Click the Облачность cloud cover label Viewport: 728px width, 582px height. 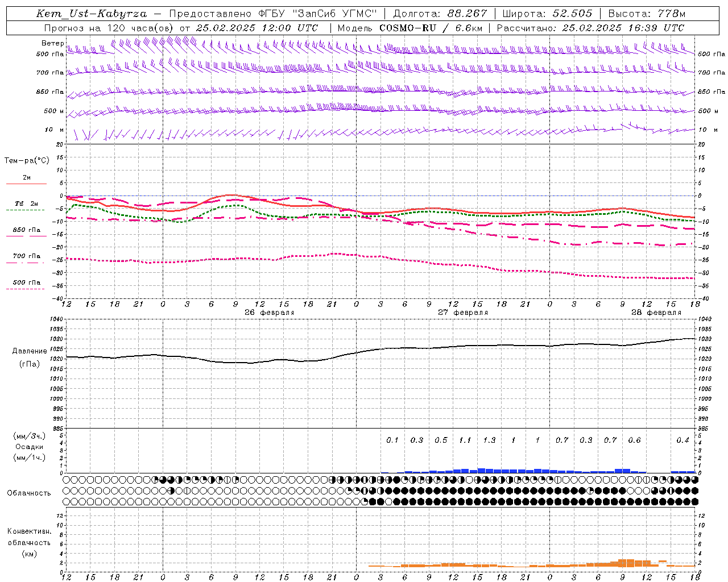tap(28, 493)
